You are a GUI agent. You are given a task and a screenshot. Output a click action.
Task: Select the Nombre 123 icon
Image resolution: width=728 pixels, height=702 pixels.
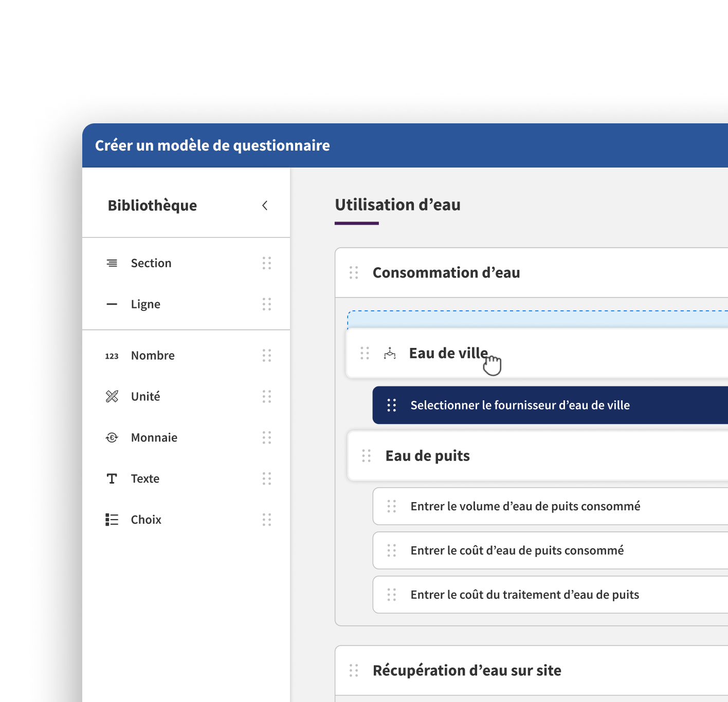pos(112,356)
